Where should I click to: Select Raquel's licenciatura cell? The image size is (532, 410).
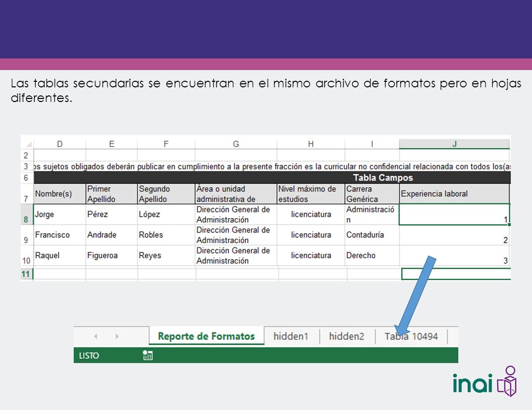pos(311,255)
